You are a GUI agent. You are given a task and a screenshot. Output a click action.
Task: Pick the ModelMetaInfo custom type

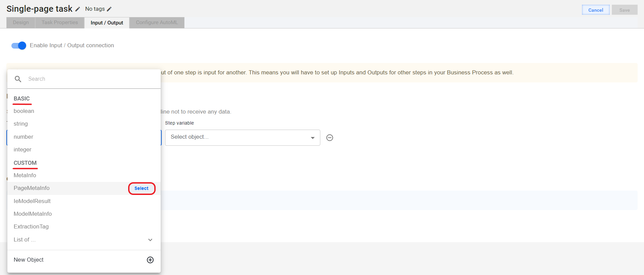coord(84,214)
